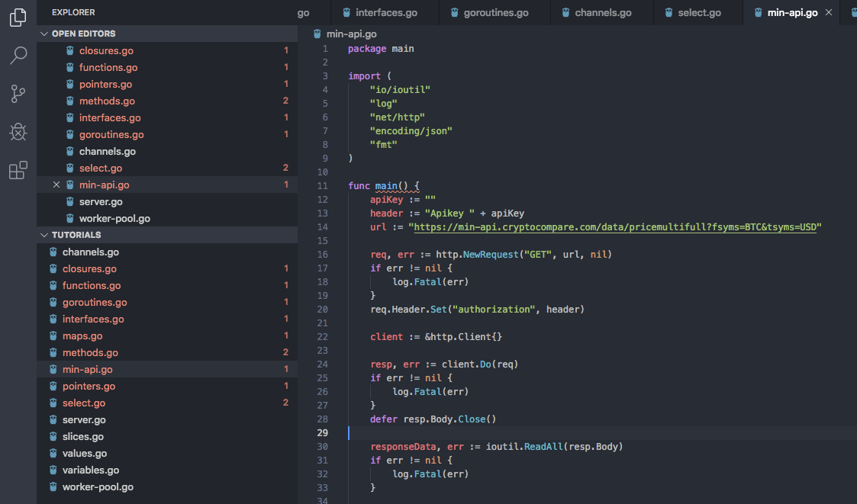The height and width of the screenshot is (504, 857).
Task: Click the modified count badge on select.go
Action: 285,403
